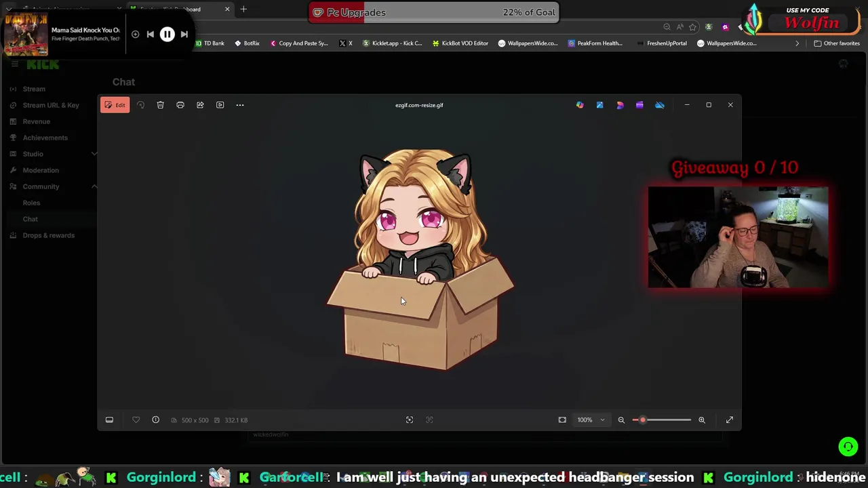868x488 pixels.
Task: Open the FreshenUpPortal bookmark
Action: point(661,43)
